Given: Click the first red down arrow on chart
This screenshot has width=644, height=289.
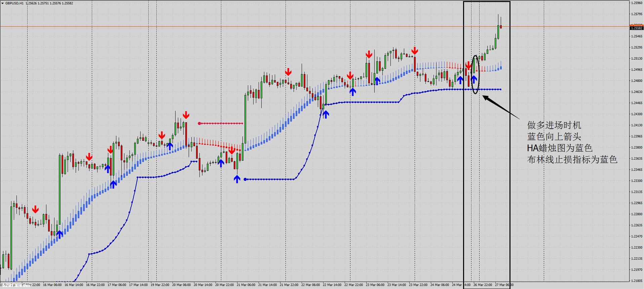Looking at the screenshot, I should 35,210.
